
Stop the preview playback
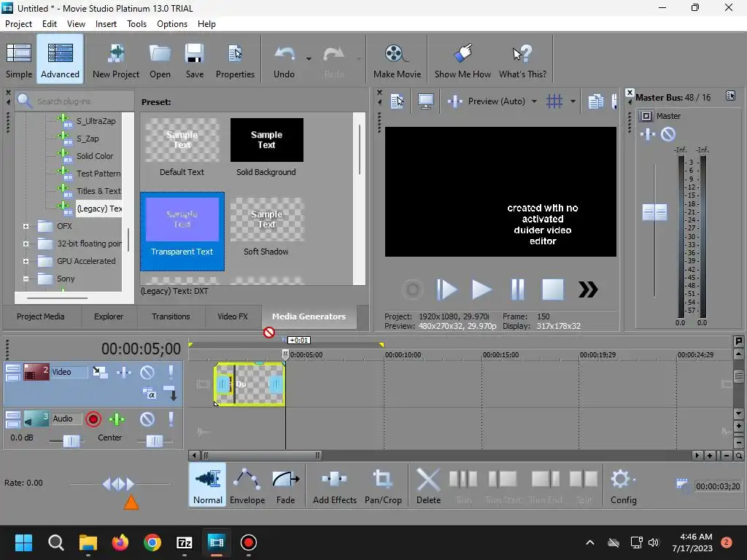[553, 289]
